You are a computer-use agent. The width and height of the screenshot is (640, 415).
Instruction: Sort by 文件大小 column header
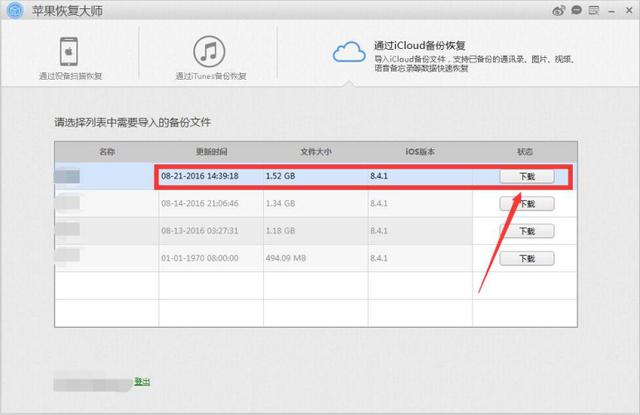click(x=314, y=152)
